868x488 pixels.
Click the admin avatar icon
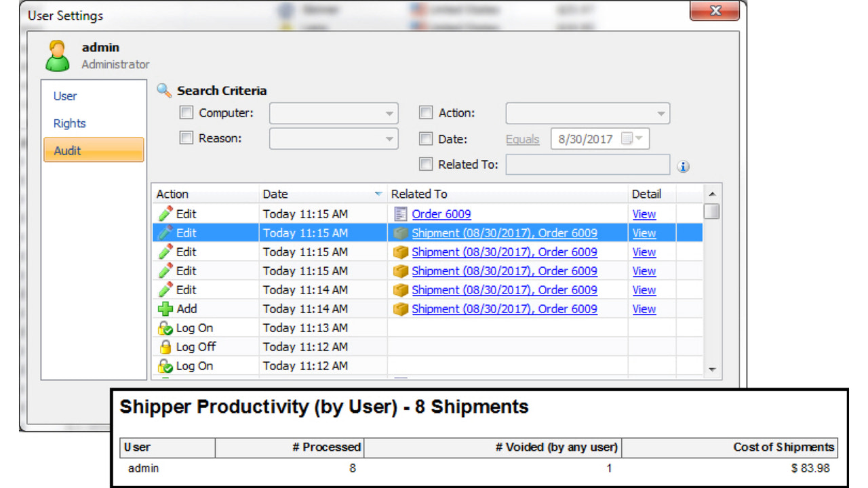[57, 56]
